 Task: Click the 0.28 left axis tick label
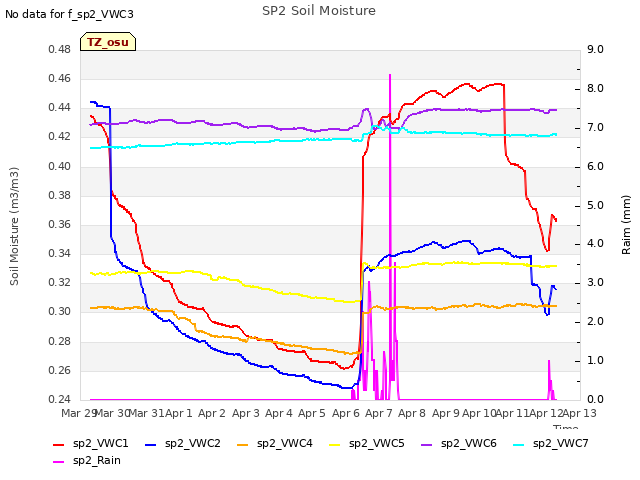[x=60, y=342]
